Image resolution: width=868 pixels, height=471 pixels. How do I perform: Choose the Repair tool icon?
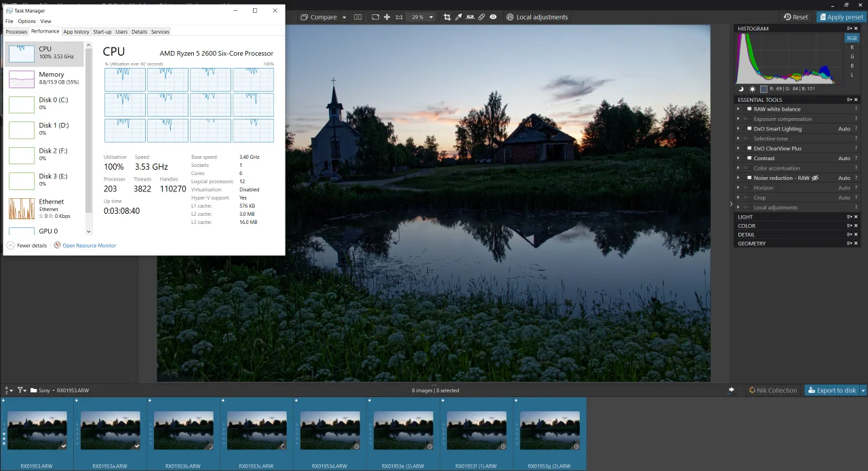481,17
